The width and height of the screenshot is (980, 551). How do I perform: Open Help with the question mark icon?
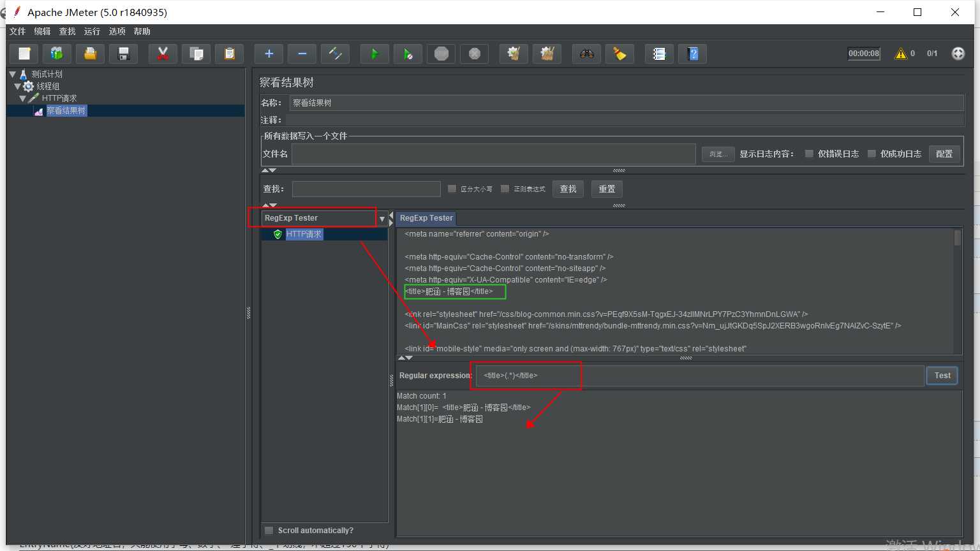point(692,54)
